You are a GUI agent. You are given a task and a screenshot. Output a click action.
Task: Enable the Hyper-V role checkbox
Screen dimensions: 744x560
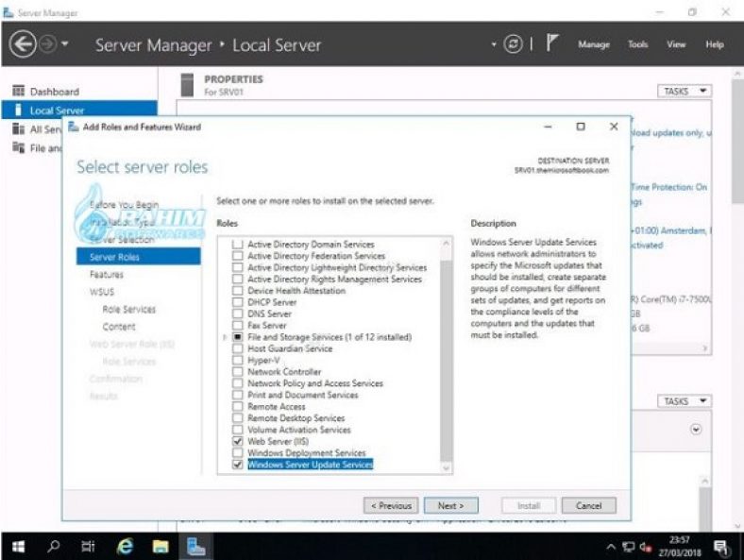click(237, 360)
